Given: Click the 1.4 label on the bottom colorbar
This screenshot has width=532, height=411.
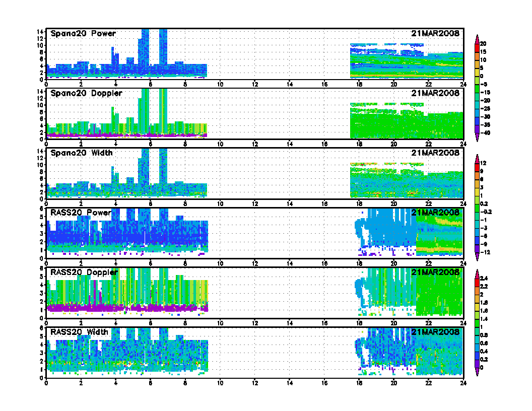Looking at the screenshot, I should point(484,319).
